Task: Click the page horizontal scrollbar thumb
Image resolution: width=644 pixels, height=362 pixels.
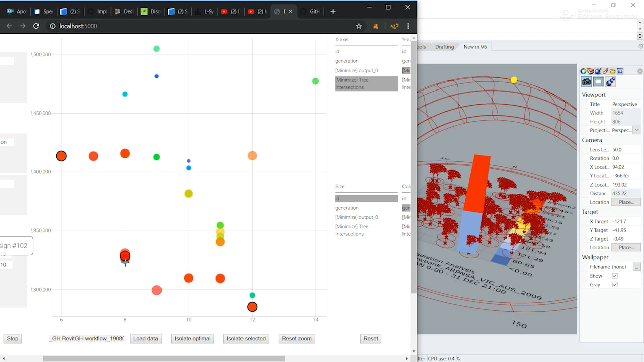Action: (164, 359)
